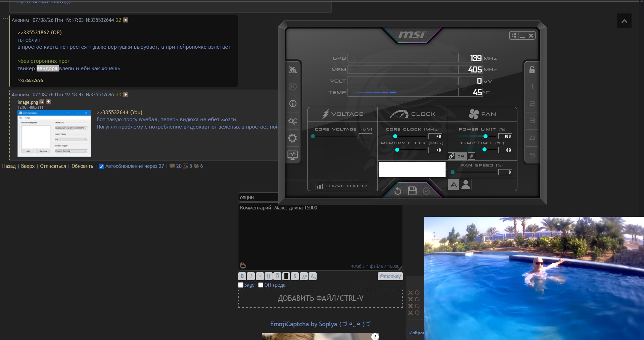Save the Afterburner profile with floppy icon
This screenshot has width=644, height=340.
[x=412, y=191]
